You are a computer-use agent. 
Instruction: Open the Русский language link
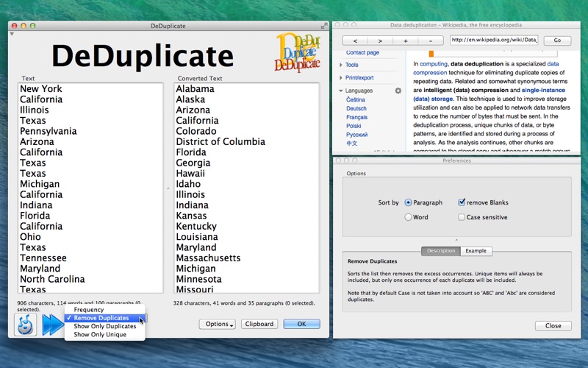pyautogui.click(x=356, y=135)
